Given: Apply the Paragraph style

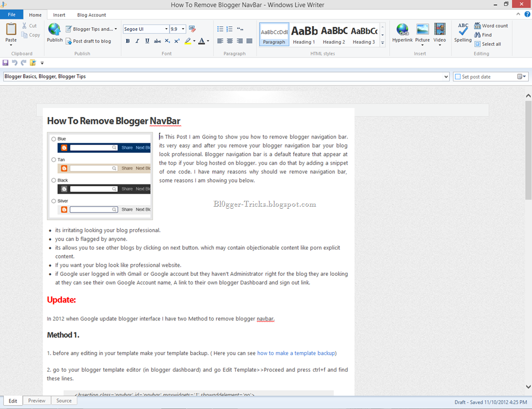Looking at the screenshot, I should pos(274,34).
